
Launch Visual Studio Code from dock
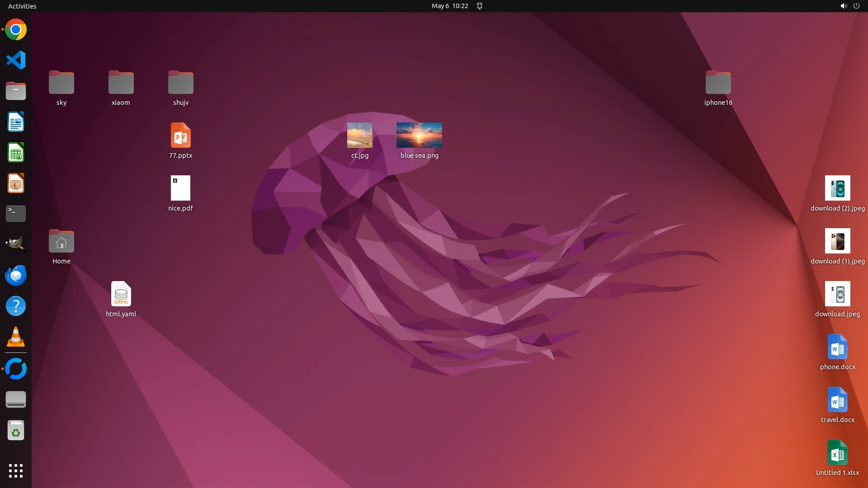pos(16,60)
